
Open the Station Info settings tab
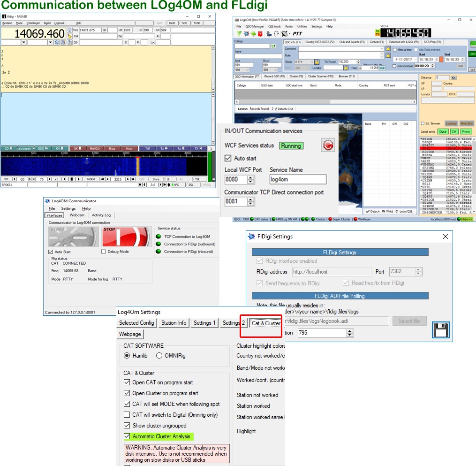click(x=174, y=323)
